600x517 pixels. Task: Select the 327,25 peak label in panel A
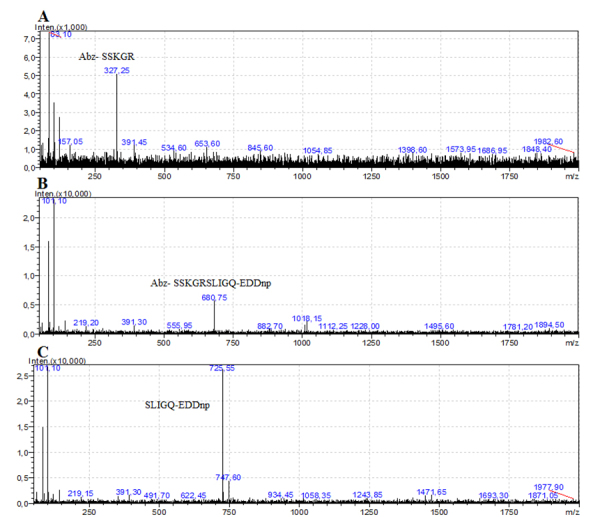coord(117,70)
